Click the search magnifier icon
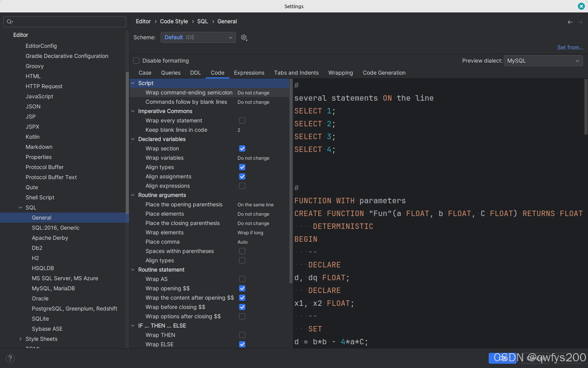The width and height of the screenshot is (588, 368). coord(10,22)
